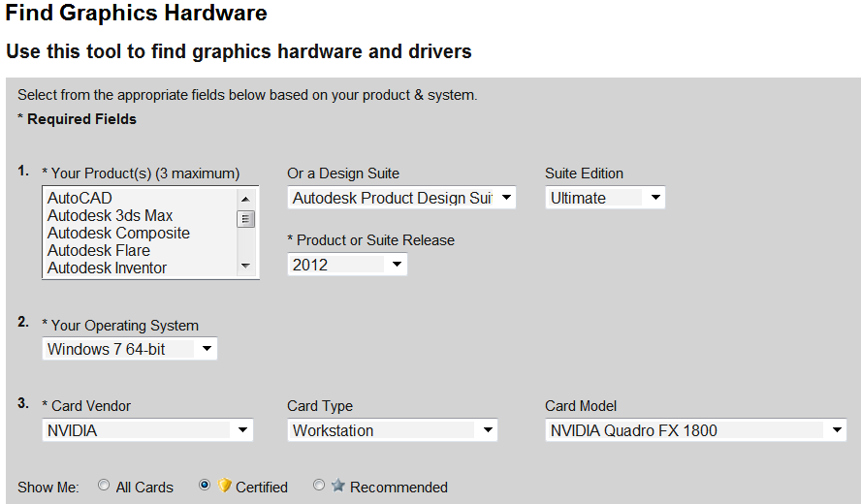The height and width of the screenshot is (504, 861).
Task: Click the Certified shield icon
Action: tap(224, 486)
